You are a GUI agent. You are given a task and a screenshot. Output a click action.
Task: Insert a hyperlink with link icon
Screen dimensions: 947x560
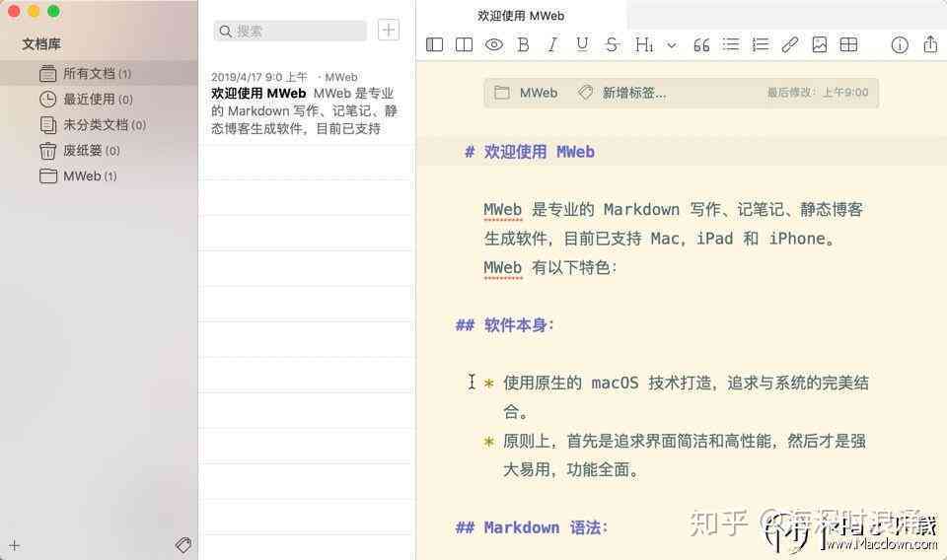click(x=790, y=44)
